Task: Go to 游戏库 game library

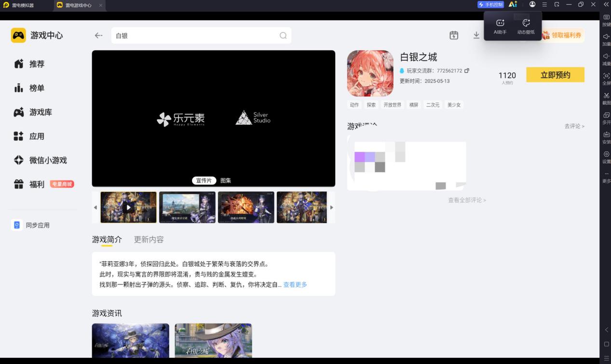Action: pos(40,112)
